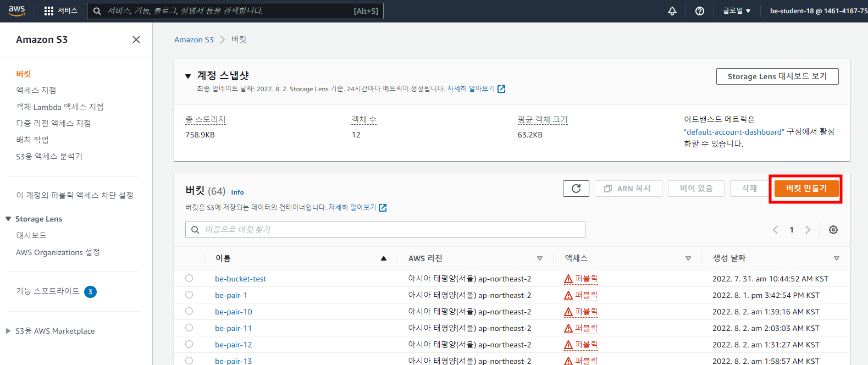Open 액세스 지점 in sidebar
The image size is (868, 365).
pyautogui.click(x=36, y=90)
